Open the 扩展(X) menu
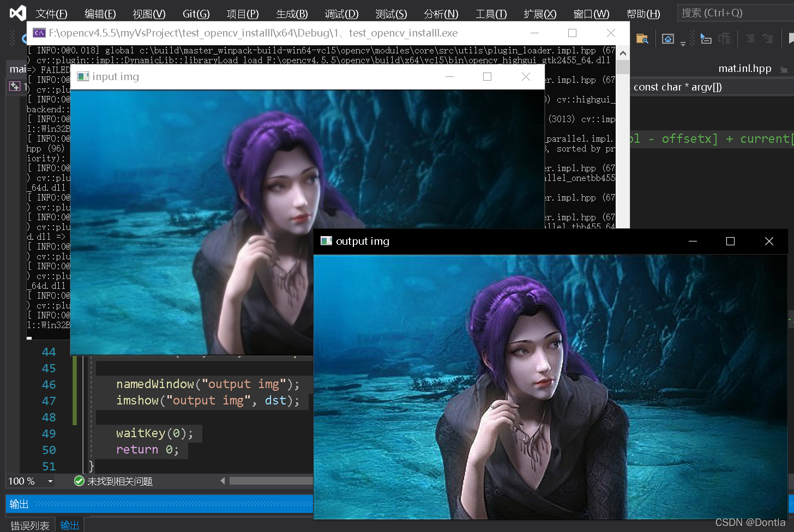The width and height of the screenshot is (794, 532). (540, 14)
